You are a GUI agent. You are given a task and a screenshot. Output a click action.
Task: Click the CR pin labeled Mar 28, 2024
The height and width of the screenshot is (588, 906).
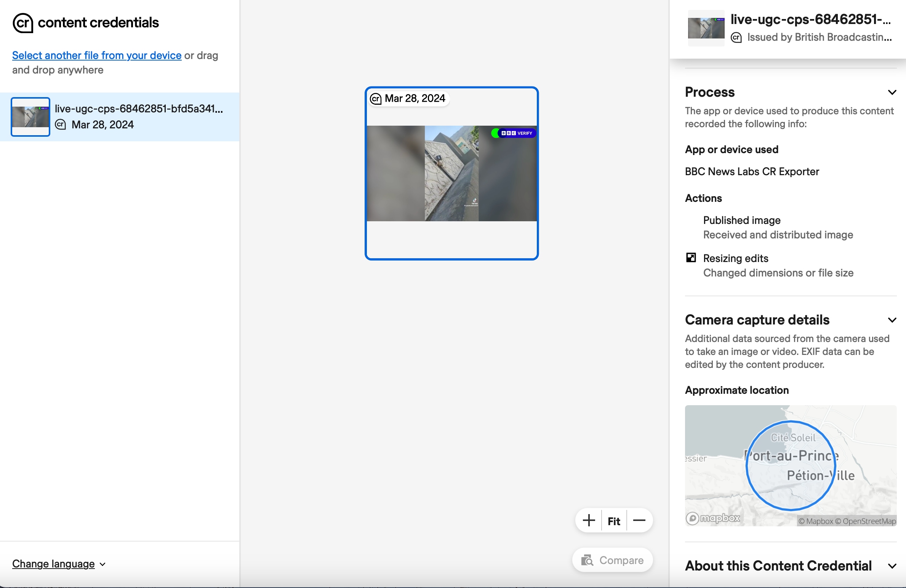pyautogui.click(x=408, y=98)
